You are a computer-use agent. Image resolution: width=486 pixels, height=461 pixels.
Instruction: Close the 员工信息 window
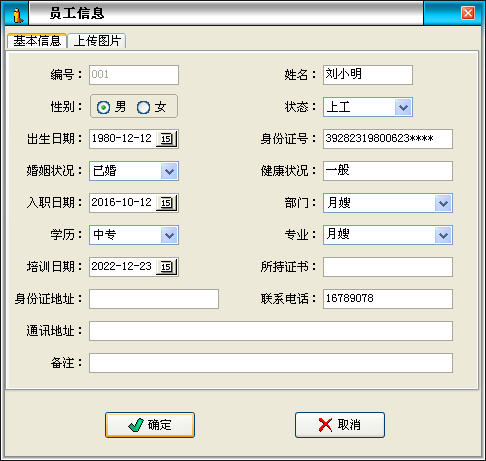[468, 13]
